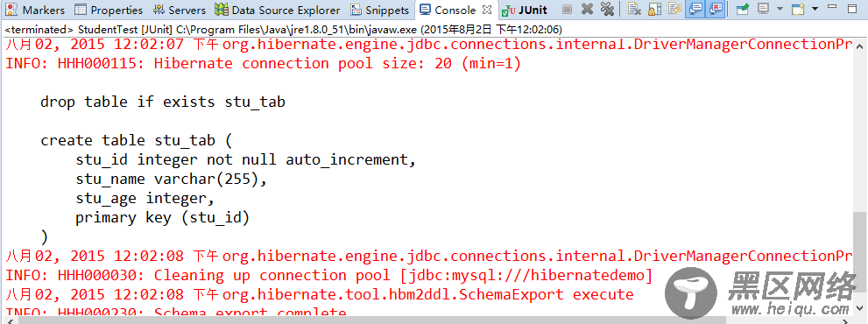Maximize the console view panel
868x324 pixels.
click(x=852, y=9)
